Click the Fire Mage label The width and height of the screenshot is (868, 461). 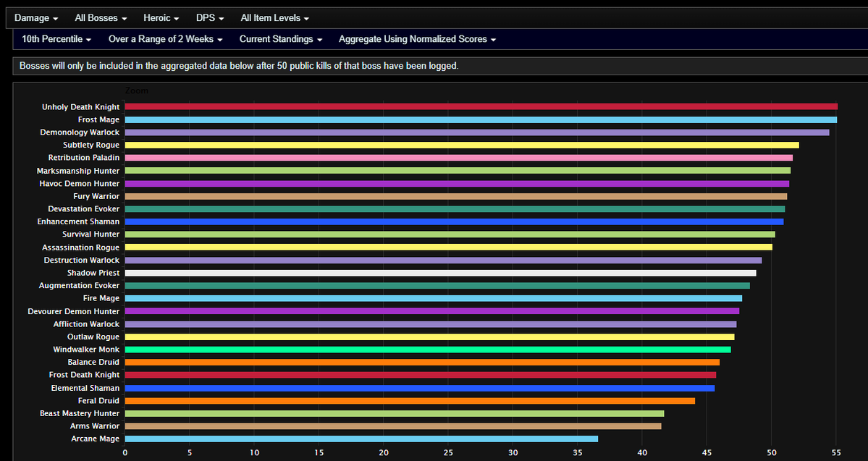(x=101, y=298)
